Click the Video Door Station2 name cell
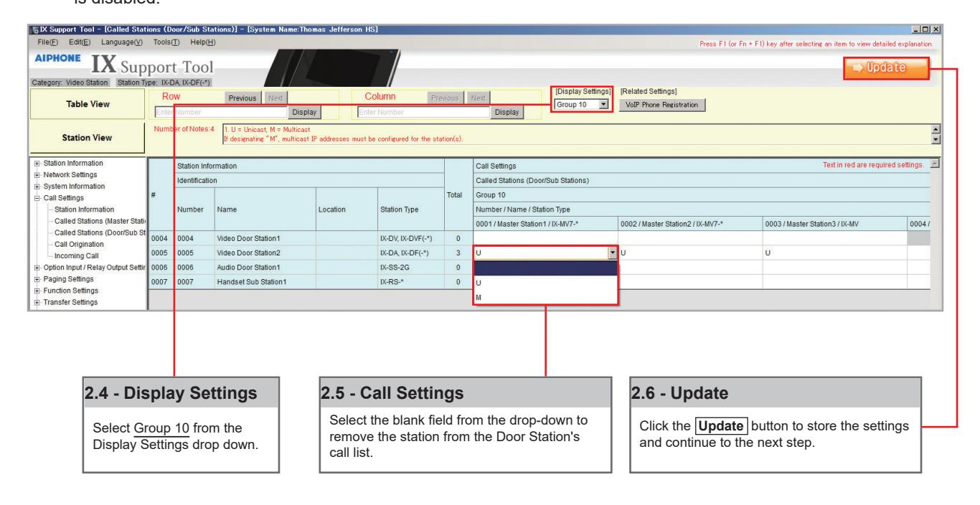The width and height of the screenshot is (980, 505). [x=265, y=252]
